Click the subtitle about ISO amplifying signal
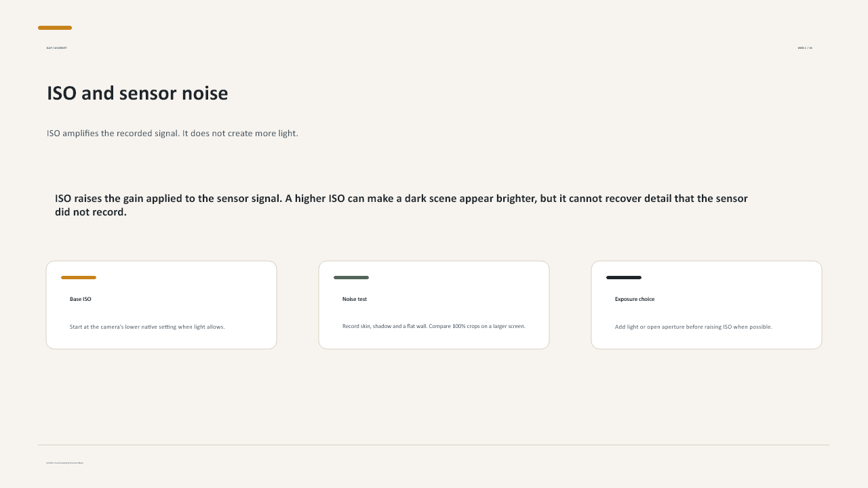Viewport: 868px width, 488px height. coord(172,134)
